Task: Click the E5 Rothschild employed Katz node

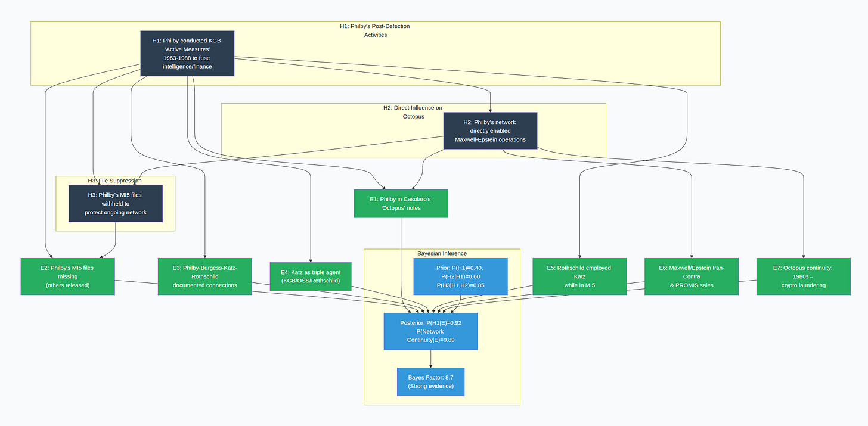Action: point(579,276)
